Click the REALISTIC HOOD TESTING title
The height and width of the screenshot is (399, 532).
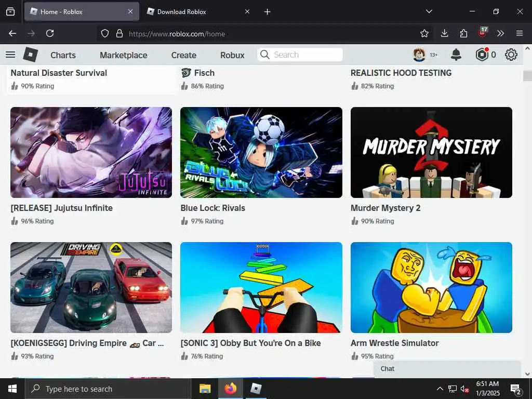point(401,73)
